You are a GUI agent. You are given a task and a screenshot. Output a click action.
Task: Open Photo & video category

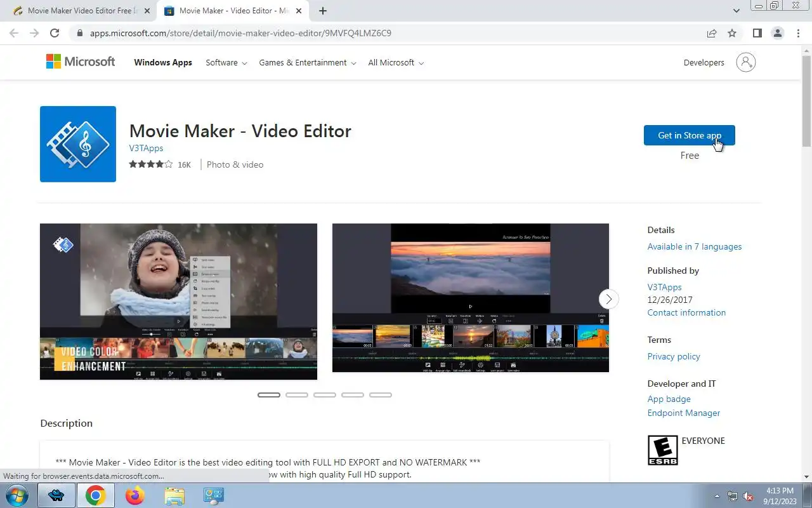235,164
